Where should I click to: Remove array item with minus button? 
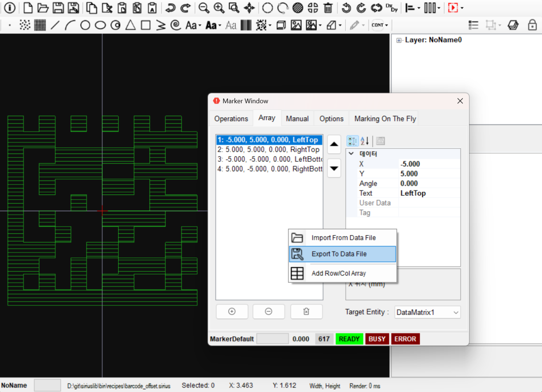(x=269, y=311)
